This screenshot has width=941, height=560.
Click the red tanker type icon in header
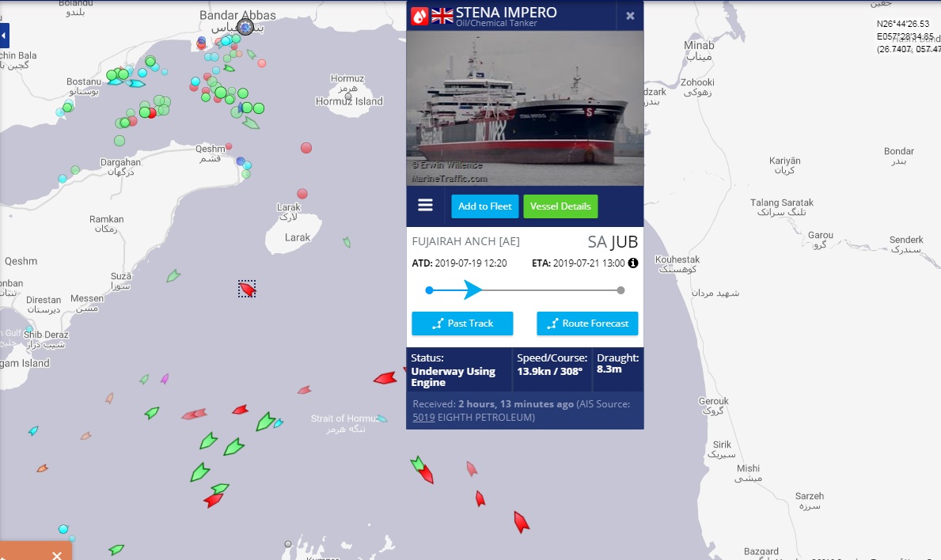point(419,16)
